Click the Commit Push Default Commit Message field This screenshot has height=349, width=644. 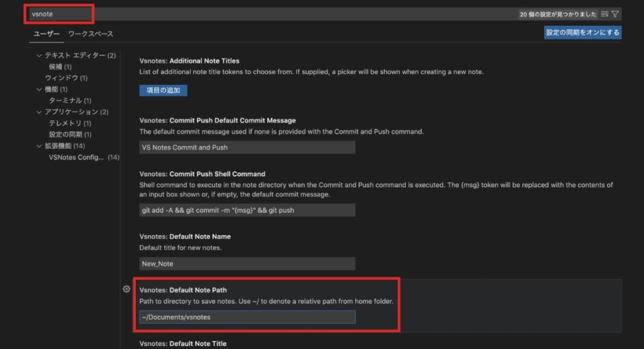point(247,147)
